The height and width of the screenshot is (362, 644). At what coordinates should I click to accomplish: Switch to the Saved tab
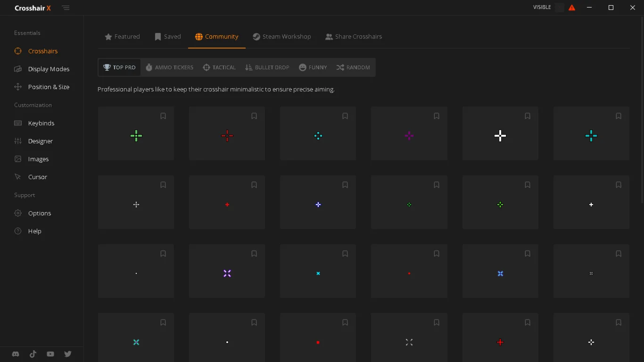(168, 37)
